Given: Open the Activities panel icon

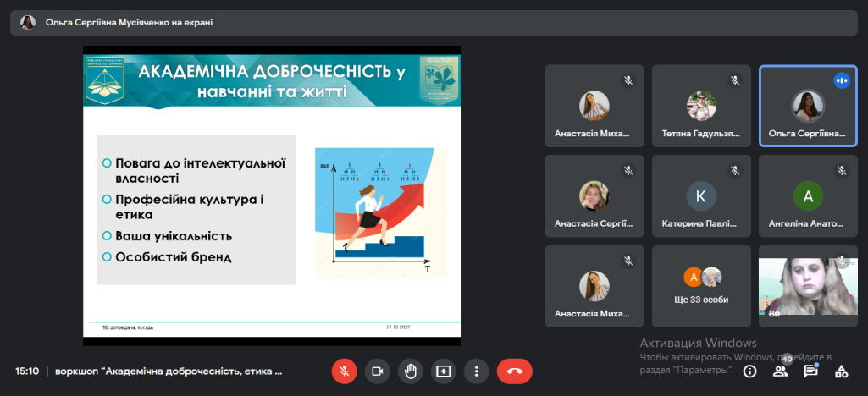Looking at the screenshot, I should (x=841, y=371).
